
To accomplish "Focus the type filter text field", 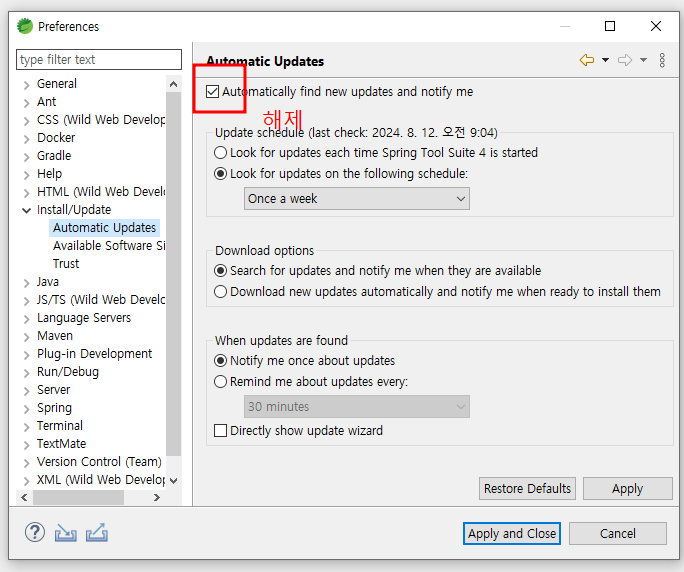I will [x=99, y=59].
